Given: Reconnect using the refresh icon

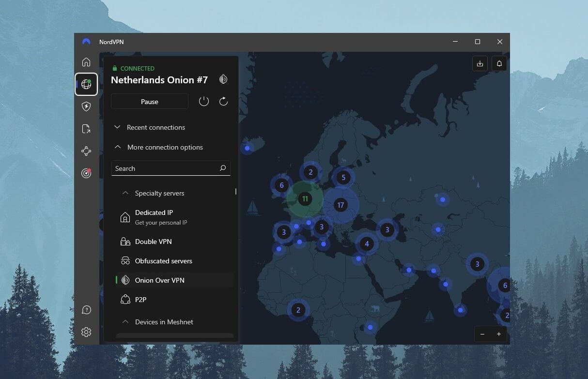Looking at the screenshot, I should pos(223,101).
